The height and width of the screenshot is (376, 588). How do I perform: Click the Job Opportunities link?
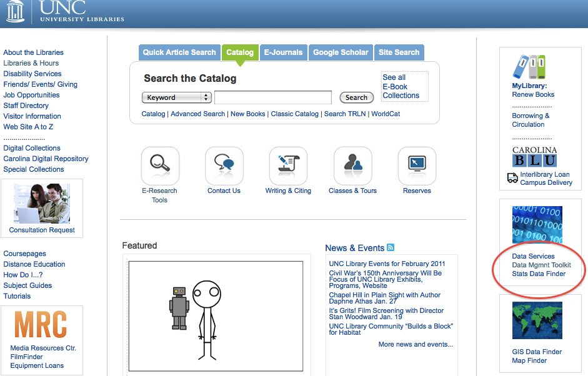coord(31,95)
